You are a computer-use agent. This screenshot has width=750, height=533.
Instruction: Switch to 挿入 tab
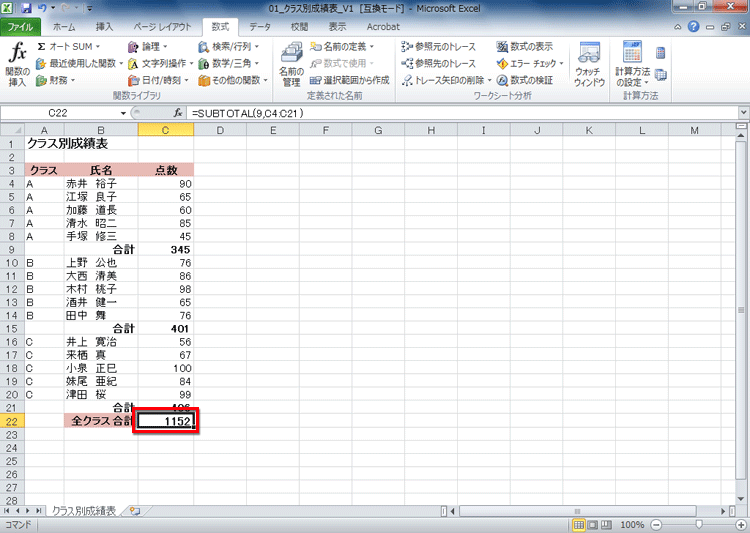point(104,27)
